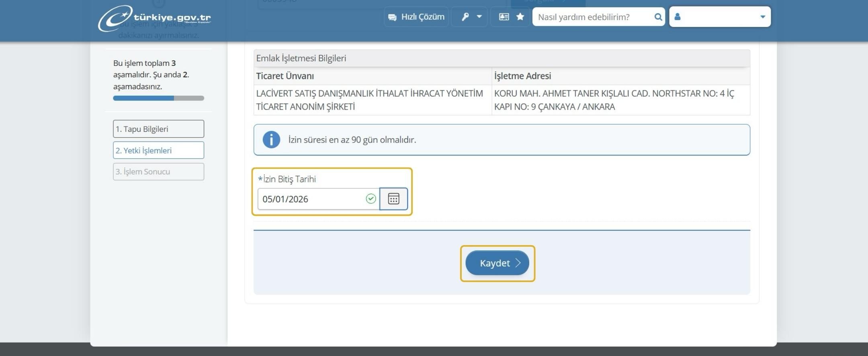Select step 3. İşlem Sonucu

click(x=158, y=172)
